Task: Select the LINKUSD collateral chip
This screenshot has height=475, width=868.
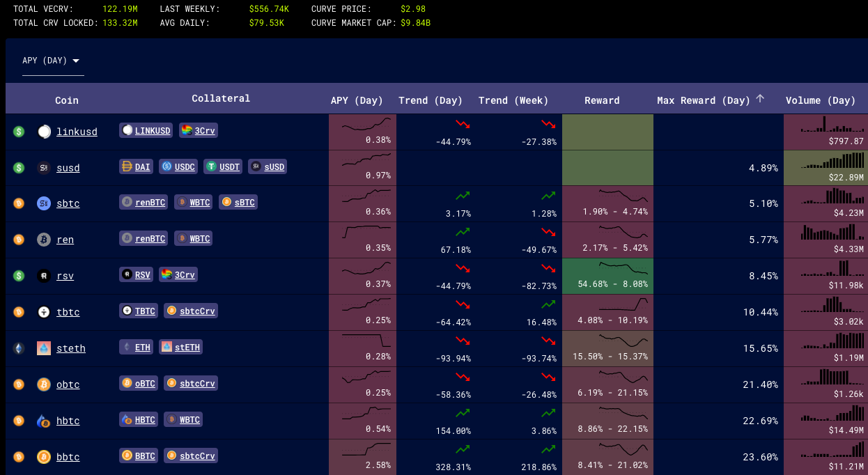Action: pos(146,130)
